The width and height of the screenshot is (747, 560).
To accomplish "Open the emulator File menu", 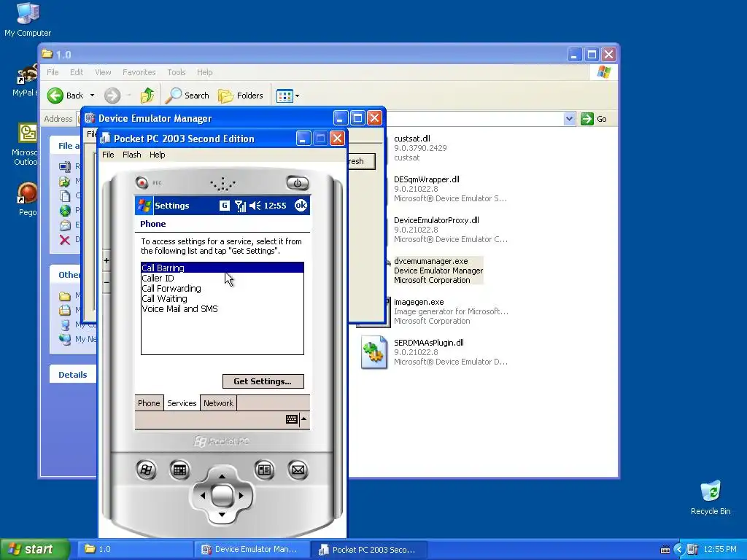I will 108,155.
